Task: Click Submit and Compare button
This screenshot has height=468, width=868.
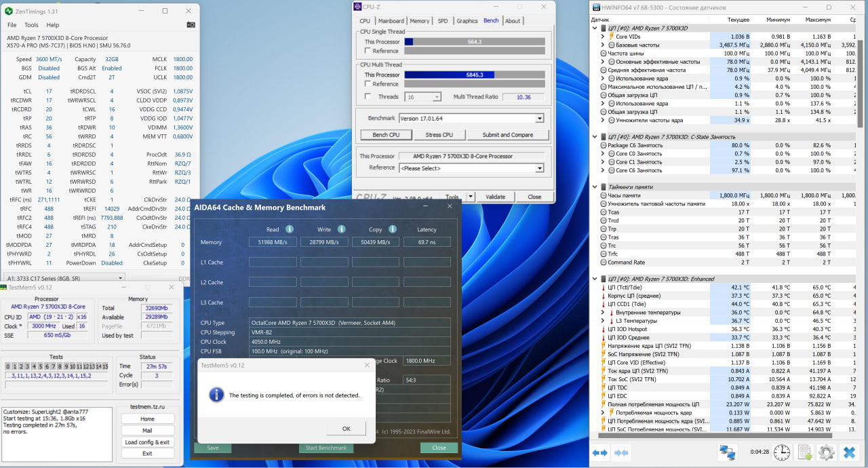Action: pos(507,135)
